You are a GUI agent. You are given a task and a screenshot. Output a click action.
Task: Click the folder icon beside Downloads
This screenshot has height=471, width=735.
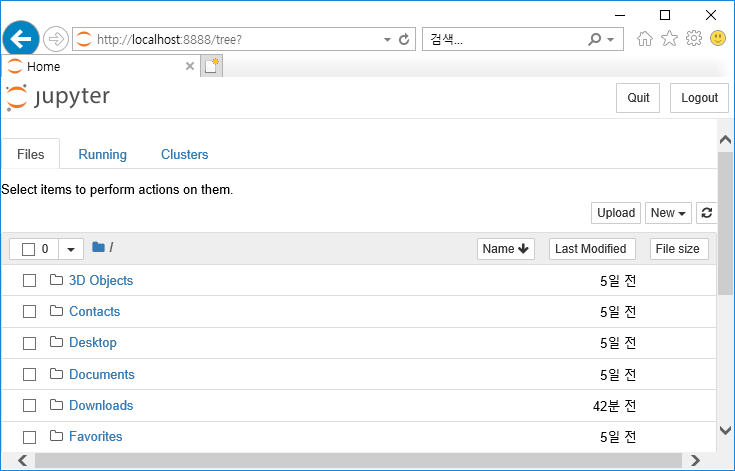point(56,404)
